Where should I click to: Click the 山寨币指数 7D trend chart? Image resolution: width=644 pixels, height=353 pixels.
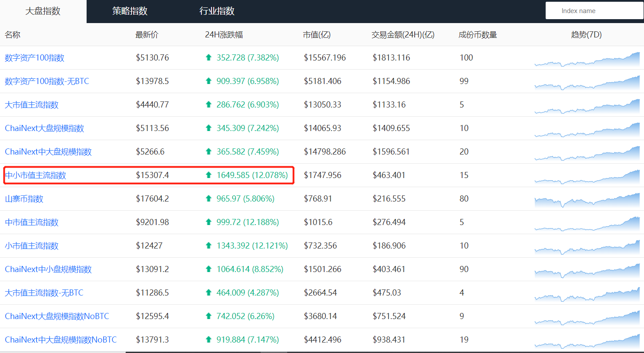click(587, 200)
